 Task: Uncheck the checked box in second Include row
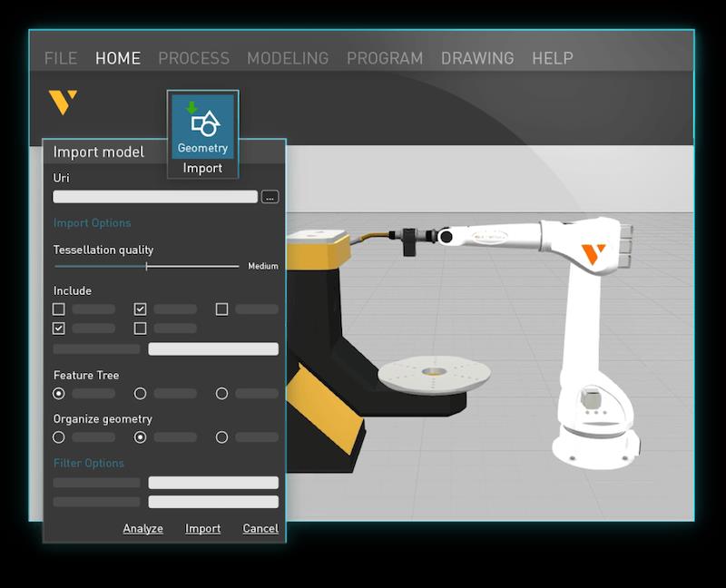point(59,328)
